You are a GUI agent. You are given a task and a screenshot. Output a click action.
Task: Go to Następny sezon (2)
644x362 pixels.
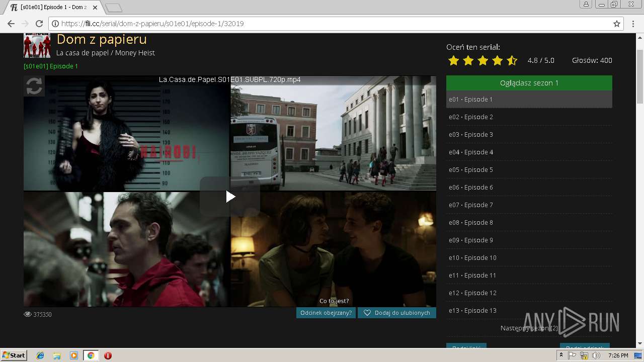click(x=529, y=328)
